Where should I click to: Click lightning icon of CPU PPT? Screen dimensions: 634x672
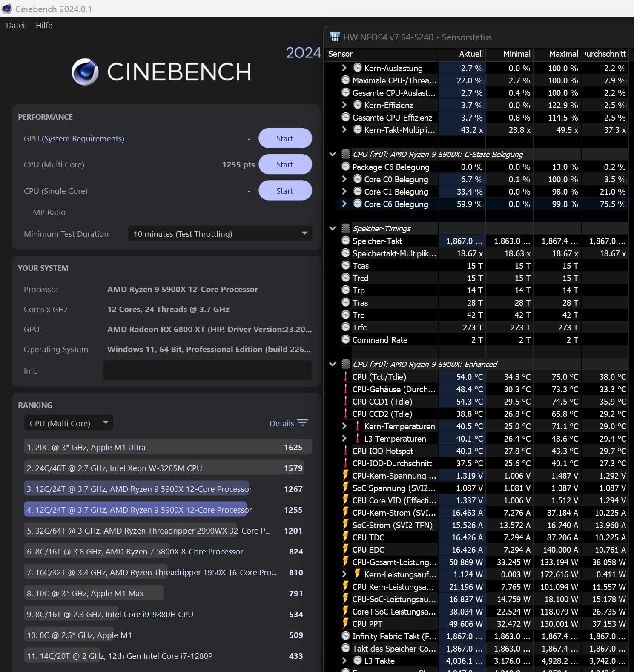[x=345, y=623]
